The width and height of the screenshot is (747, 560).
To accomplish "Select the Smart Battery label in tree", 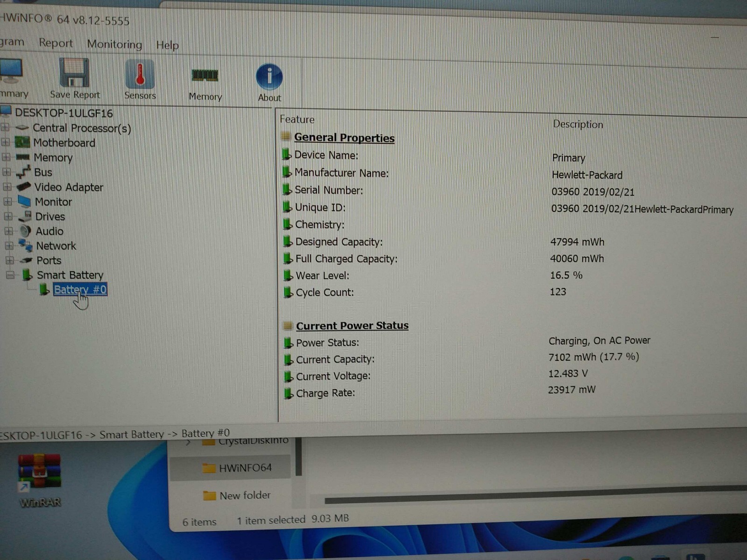I will point(70,275).
